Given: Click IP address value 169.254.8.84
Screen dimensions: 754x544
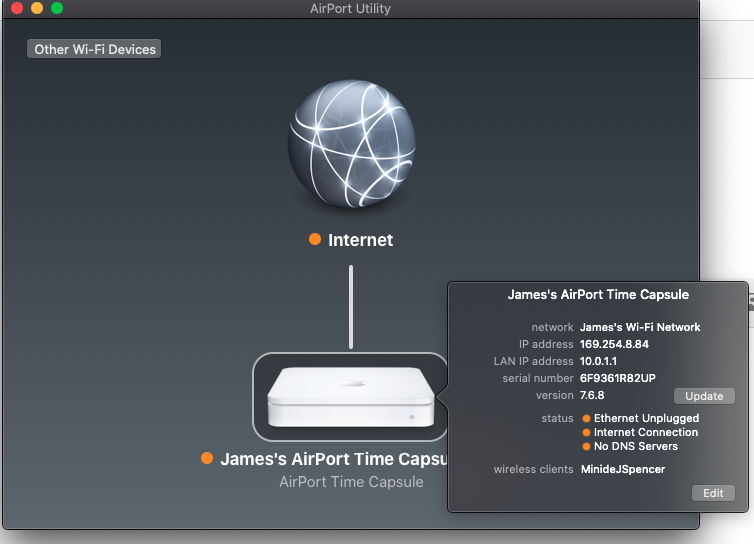Looking at the screenshot, I should pos(614,344).
